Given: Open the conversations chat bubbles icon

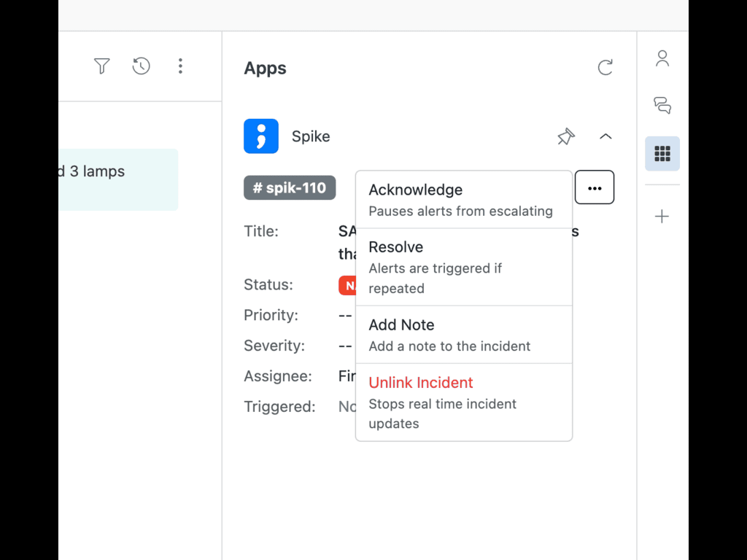Looking at the screenshot, I should pos(662,106).
